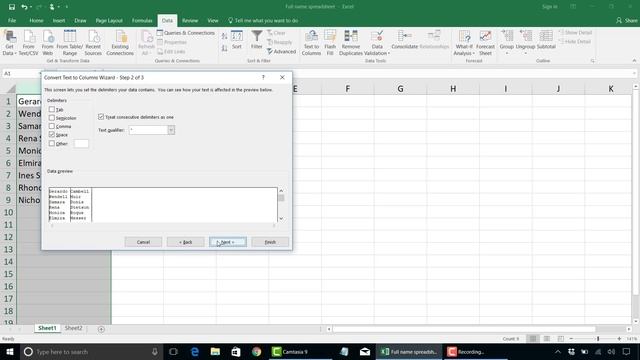The image size is (640, 360).
Task: Click the Cancel button in wizard
Action: (143, 242)
